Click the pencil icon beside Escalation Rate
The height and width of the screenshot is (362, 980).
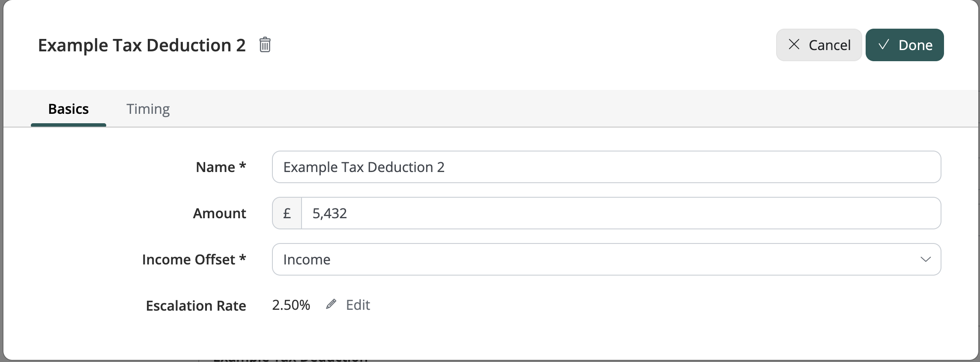[x=331, y=305]
